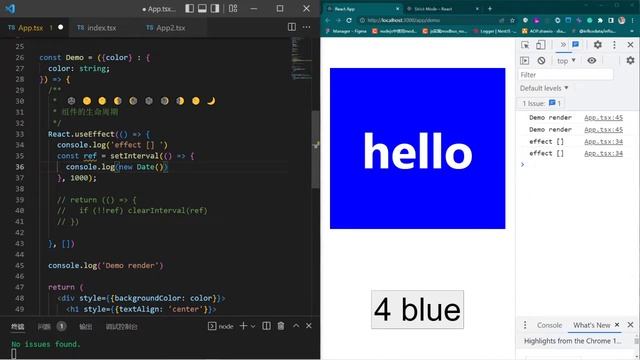Viewport: 640px width, 360px height.
Task: Toggle VS Code secondary side bar layout icon
Action: (x=215, y=9)
